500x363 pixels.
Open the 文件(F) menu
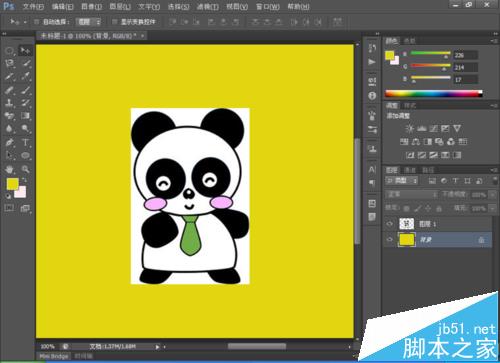[x=33, y=7]
